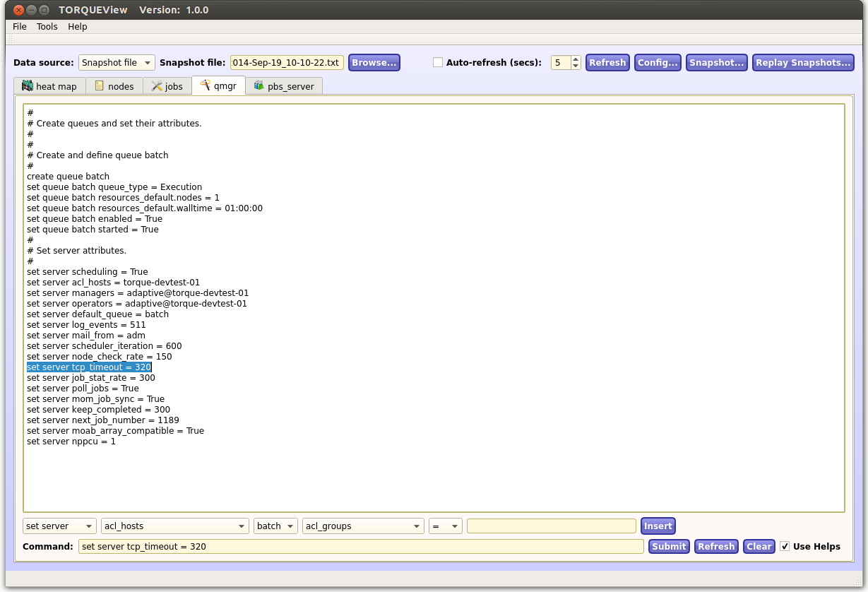Select line 'set queue batch enabled = True'
Viewport: 868px width, 592px height.
(x=95, y=219)
